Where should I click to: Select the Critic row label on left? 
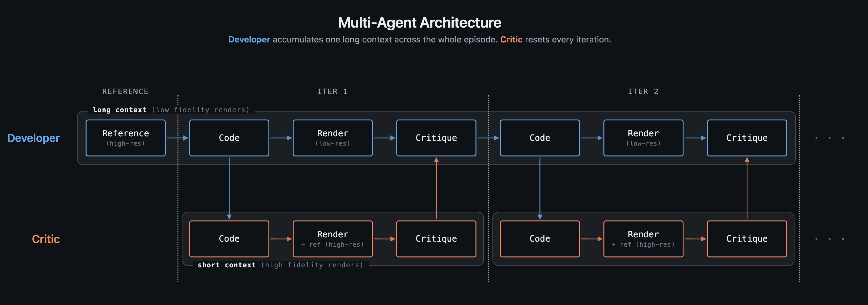[x=46, y=239]
